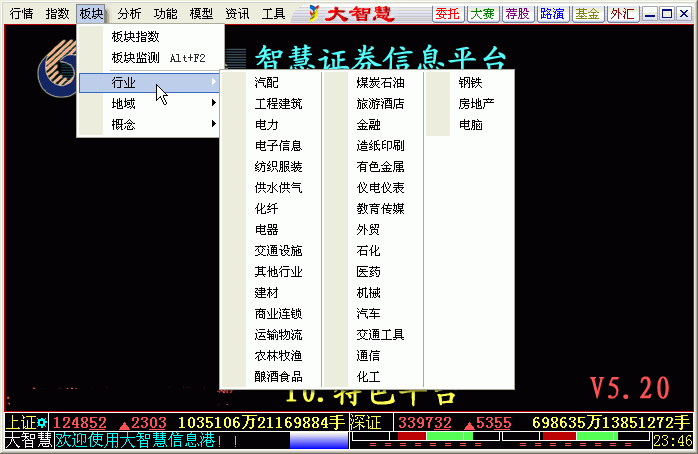Choose 汽车 industry sector
This screenshot has width=698, height=454.
pyautogui.click(x=373, y=313)
